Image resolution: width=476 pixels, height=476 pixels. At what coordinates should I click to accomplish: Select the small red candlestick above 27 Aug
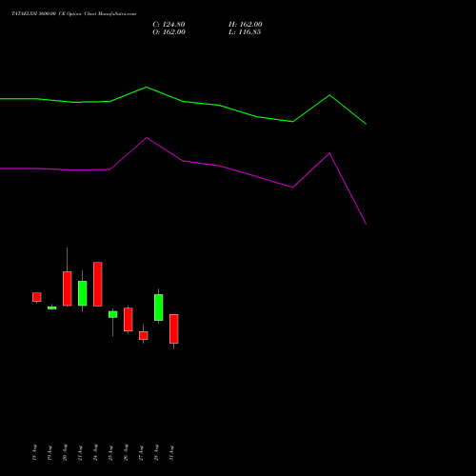[144, 335]
